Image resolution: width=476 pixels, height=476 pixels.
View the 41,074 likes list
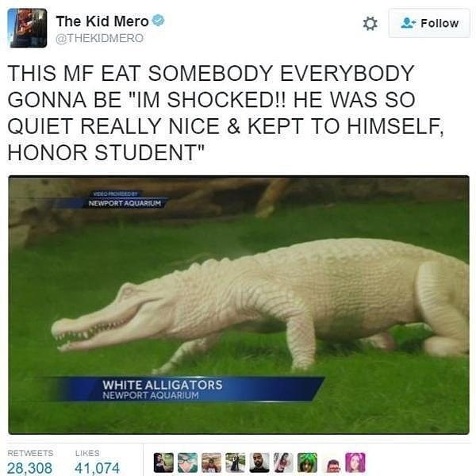[x=97, y=463]
